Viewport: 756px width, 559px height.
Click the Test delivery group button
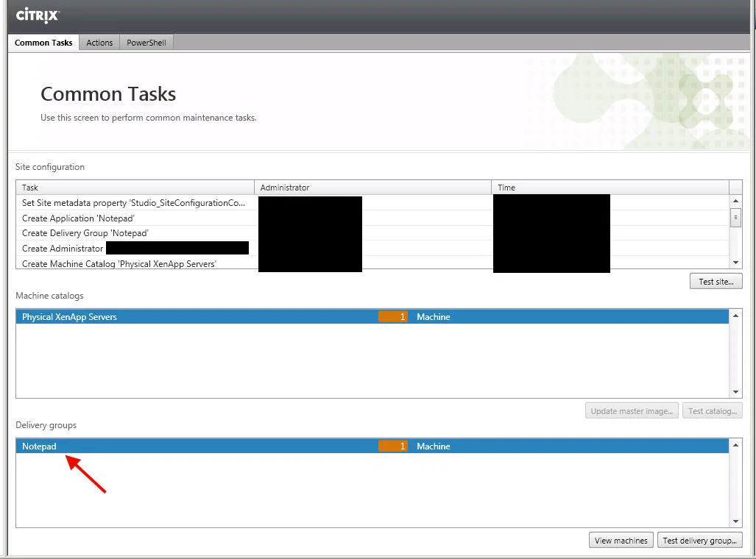click(699, 540)
